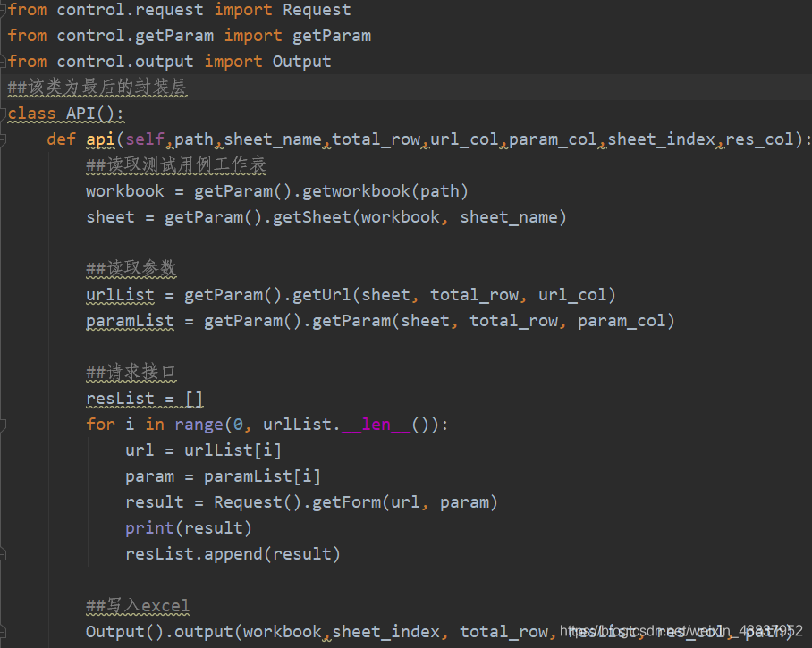Click 'sheet_name' parameter in the def signature

click(273, 139)
